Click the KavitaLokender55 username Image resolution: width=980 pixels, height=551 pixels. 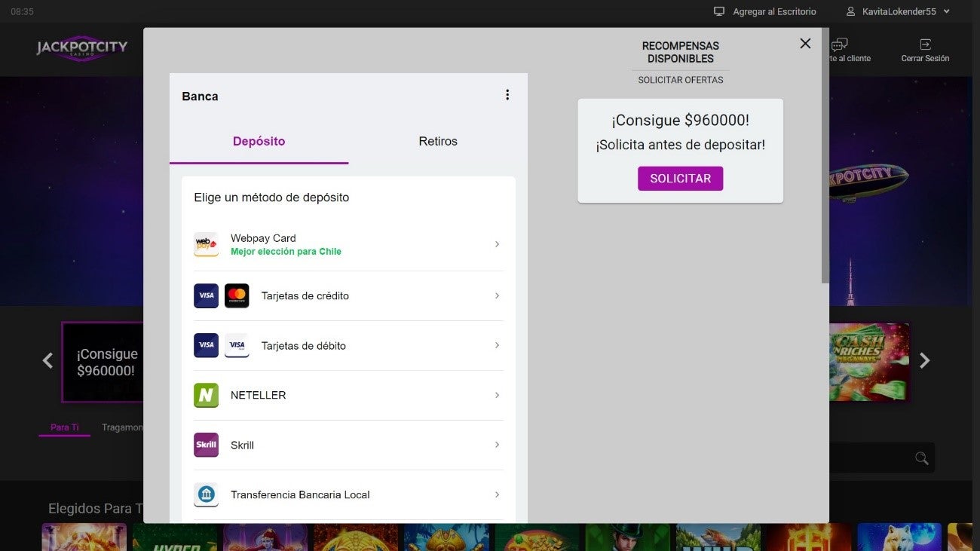click(x=899, y=12)
